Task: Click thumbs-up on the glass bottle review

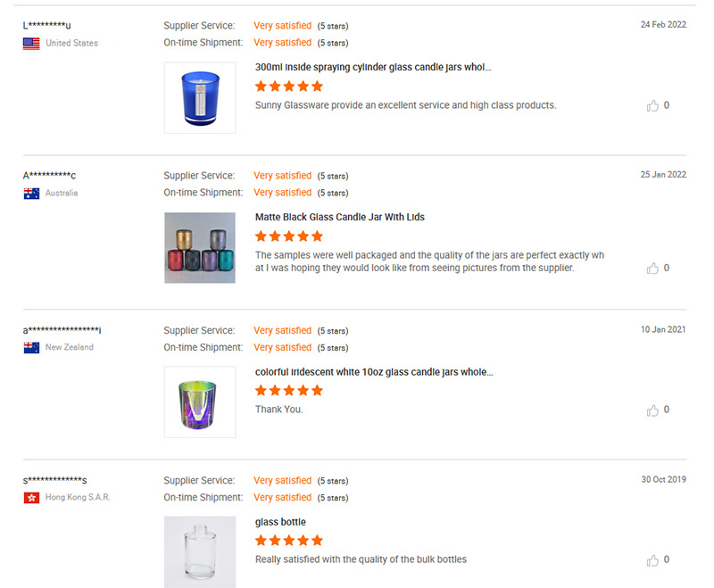Action: (653, 559)
